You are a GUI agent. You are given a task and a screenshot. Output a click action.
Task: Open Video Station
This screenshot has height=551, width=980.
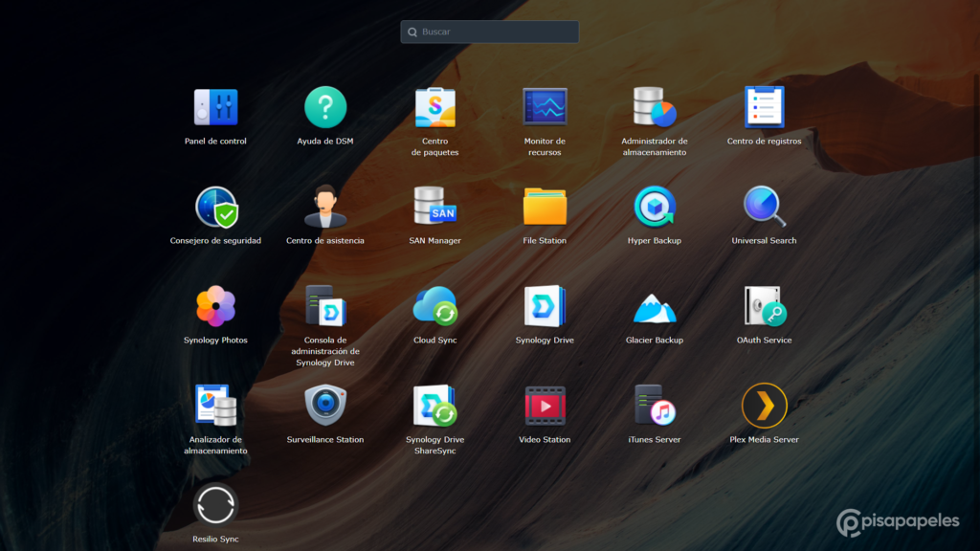click(x=545, y=406)
